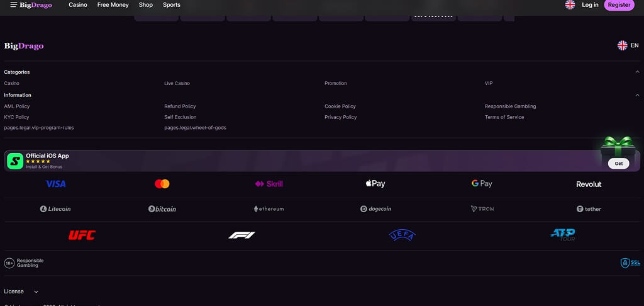Screen dimensions: 644x306
Task: Click the 18+ Responsible Gambling badge
Action: [x=24, y=263]
